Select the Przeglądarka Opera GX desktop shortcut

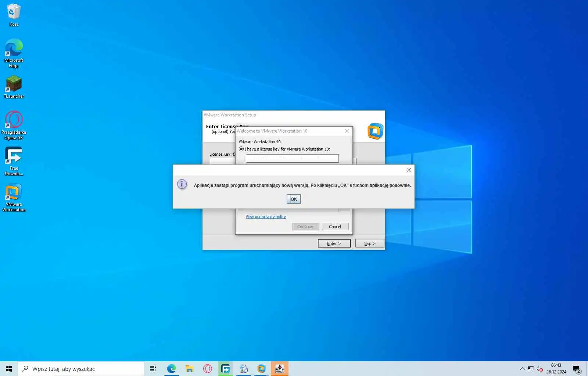coord(14,125)
